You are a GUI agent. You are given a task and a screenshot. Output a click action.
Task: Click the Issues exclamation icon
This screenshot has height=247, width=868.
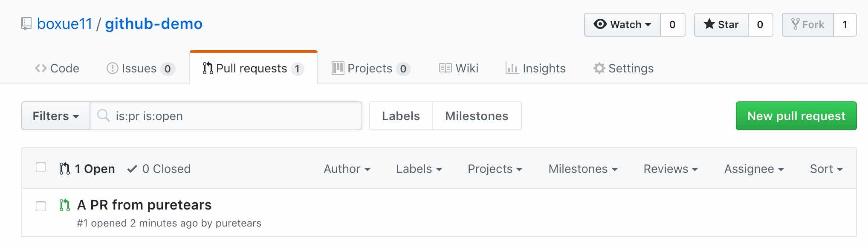112,68
